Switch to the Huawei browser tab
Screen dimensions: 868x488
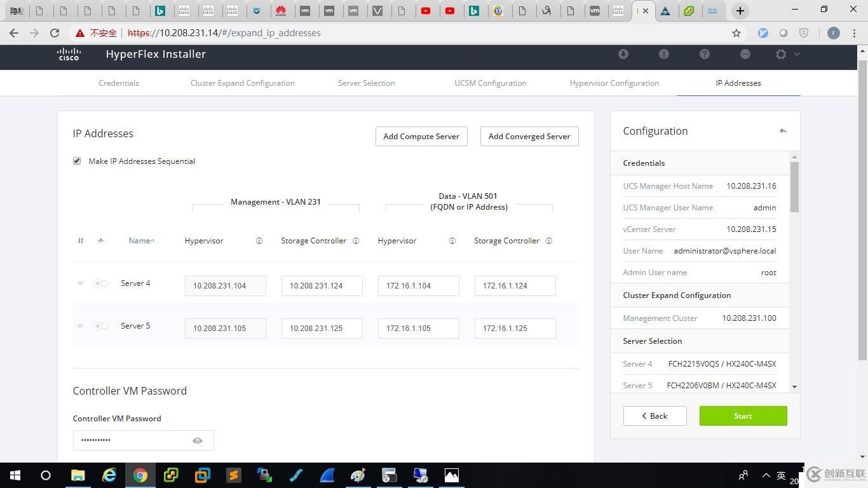(x=281, y=11)
